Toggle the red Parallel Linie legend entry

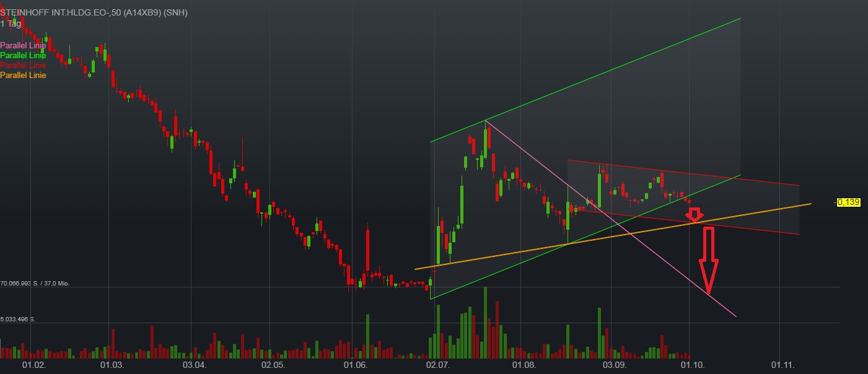click(24, 65)
